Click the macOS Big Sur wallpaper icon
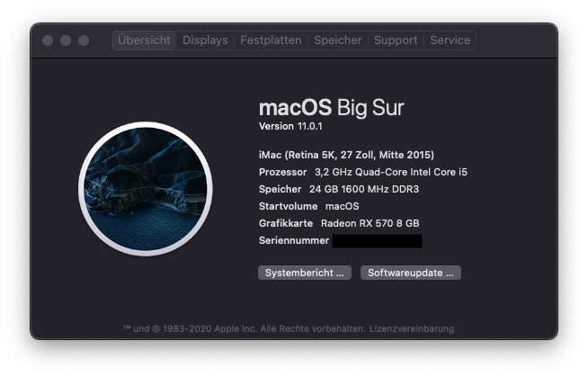 [x=146, y=189]
